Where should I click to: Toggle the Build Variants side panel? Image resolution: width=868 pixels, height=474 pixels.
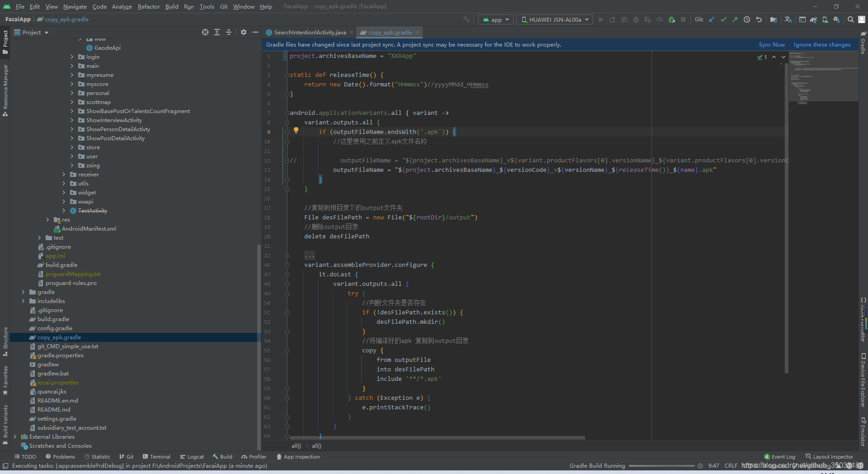5,425
